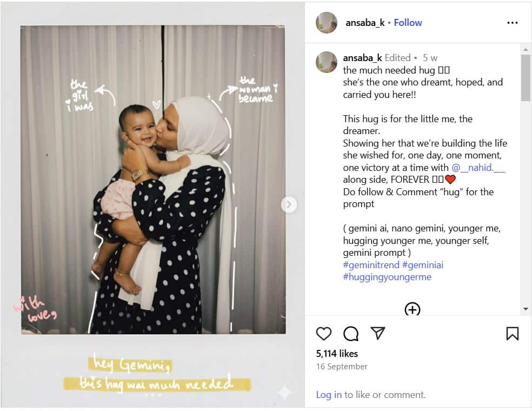Open the @__nahid.__ mention link

(478, 167)
